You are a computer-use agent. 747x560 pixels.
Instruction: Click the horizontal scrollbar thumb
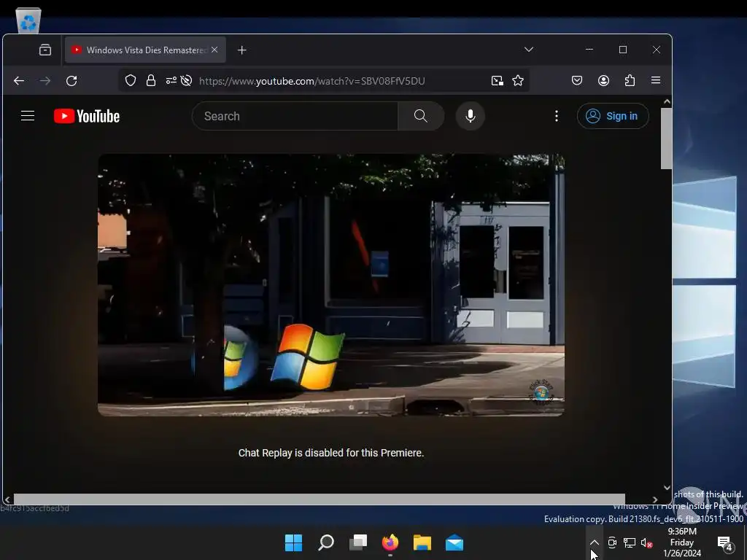(x=320, y=499)
